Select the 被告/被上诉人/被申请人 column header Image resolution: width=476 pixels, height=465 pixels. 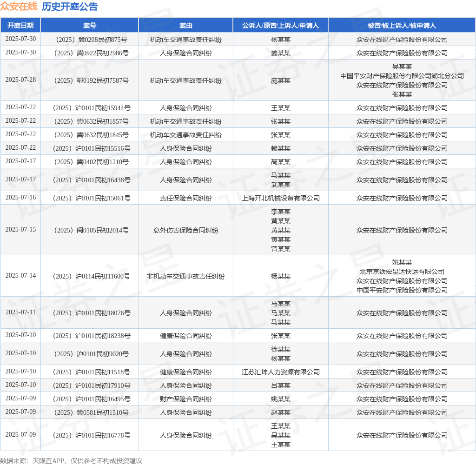click(x=402, y=26)
